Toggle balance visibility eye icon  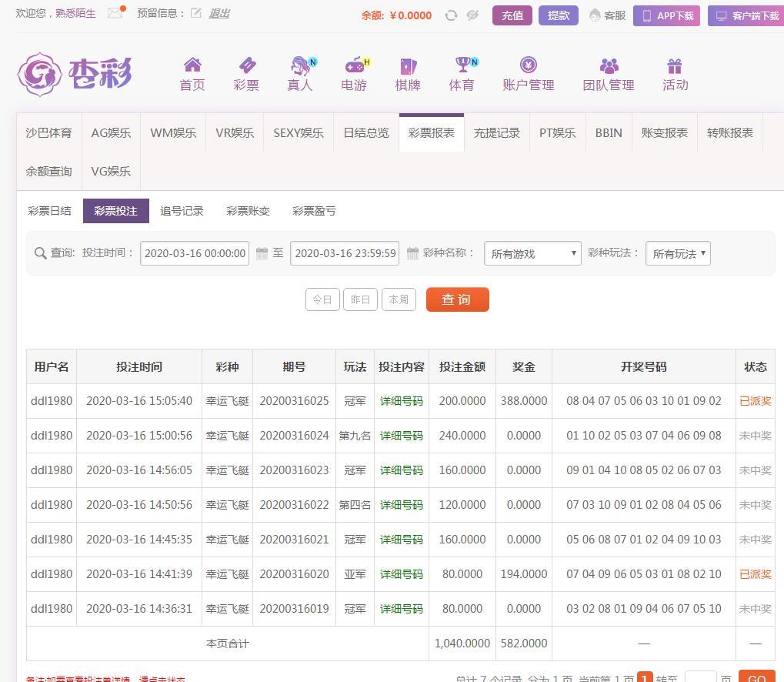coord(472,15)
